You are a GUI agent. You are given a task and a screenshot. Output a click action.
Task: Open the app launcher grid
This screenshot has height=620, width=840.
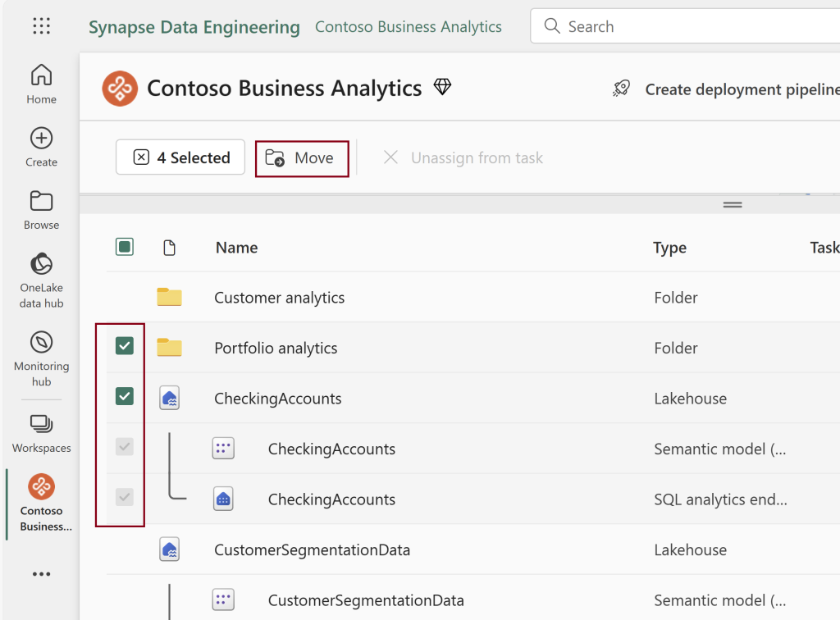click(41, 25)
